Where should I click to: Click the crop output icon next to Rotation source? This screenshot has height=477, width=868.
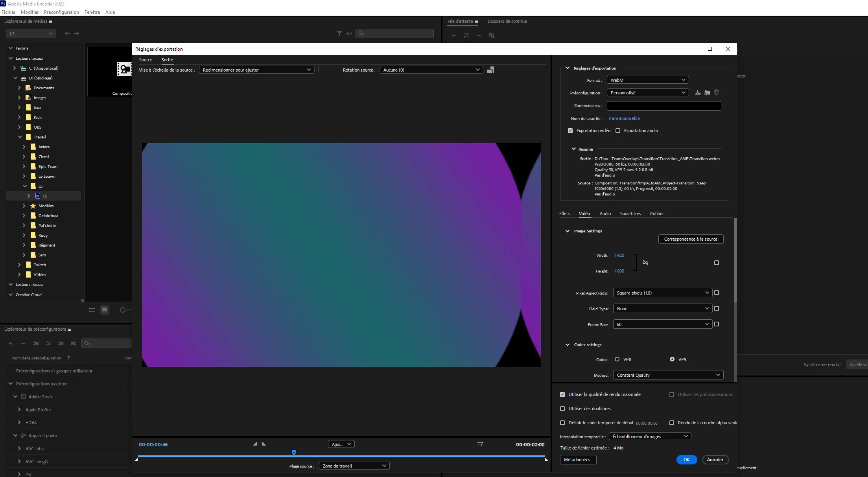pyautogui.click(x=490, y=70)
